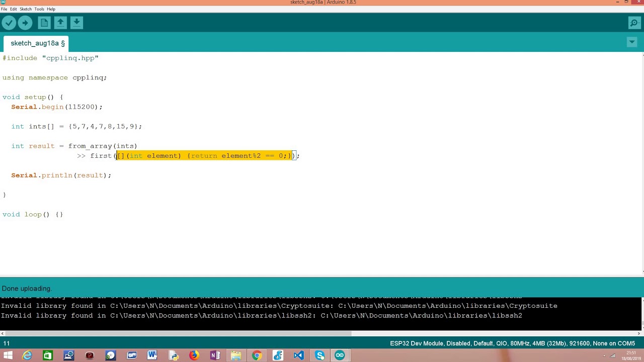The image size is (644, 362).
Task: Open the Edit menu
Action: [14, 9]
